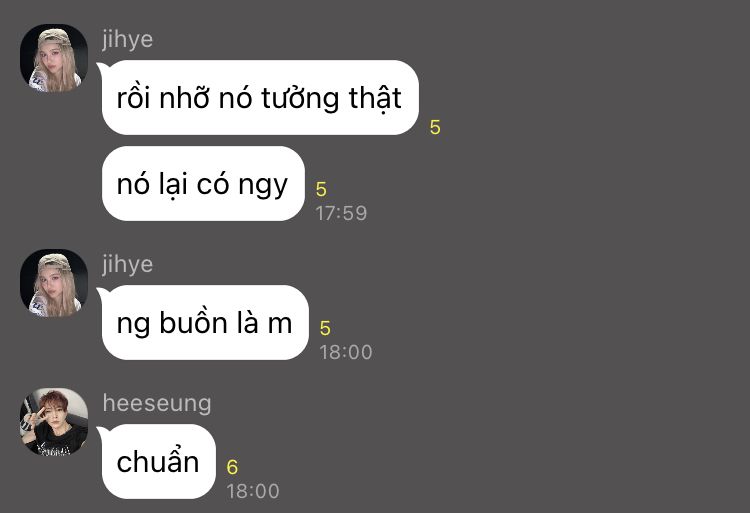Select the 'rồi nhỡ nó tưởng thật' message bubble

point(260,98)
